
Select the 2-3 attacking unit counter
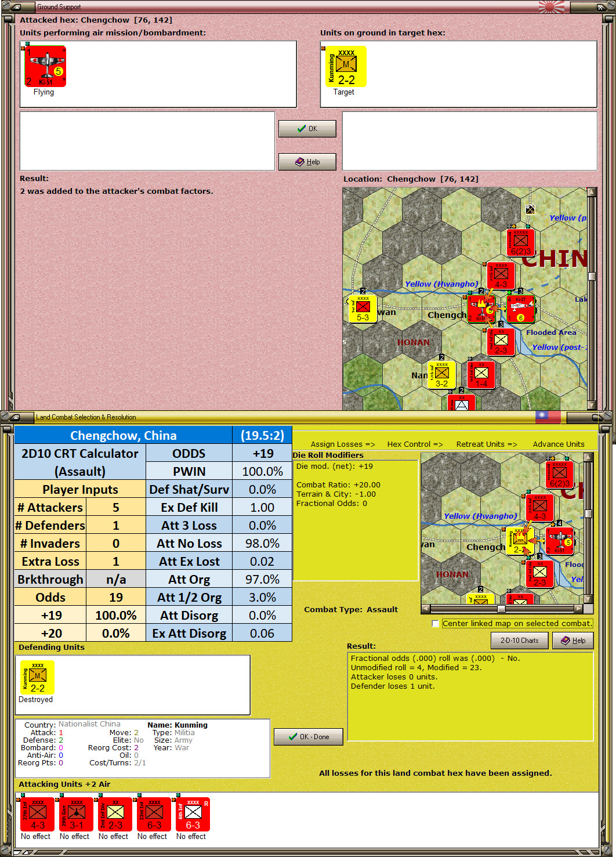point(115,815)
